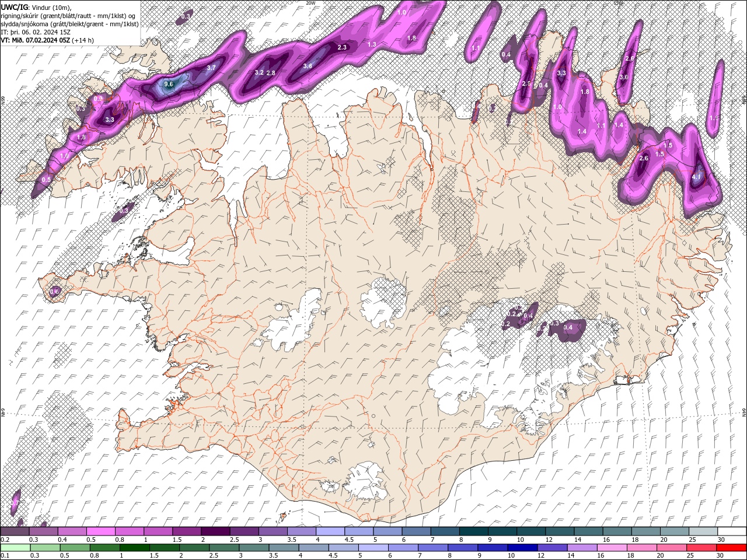The width and height of the screenshot is (747, 560).
Task: Click the 0.6 value at Snæfellsnes tip
Action: click(x=55, y=291)
